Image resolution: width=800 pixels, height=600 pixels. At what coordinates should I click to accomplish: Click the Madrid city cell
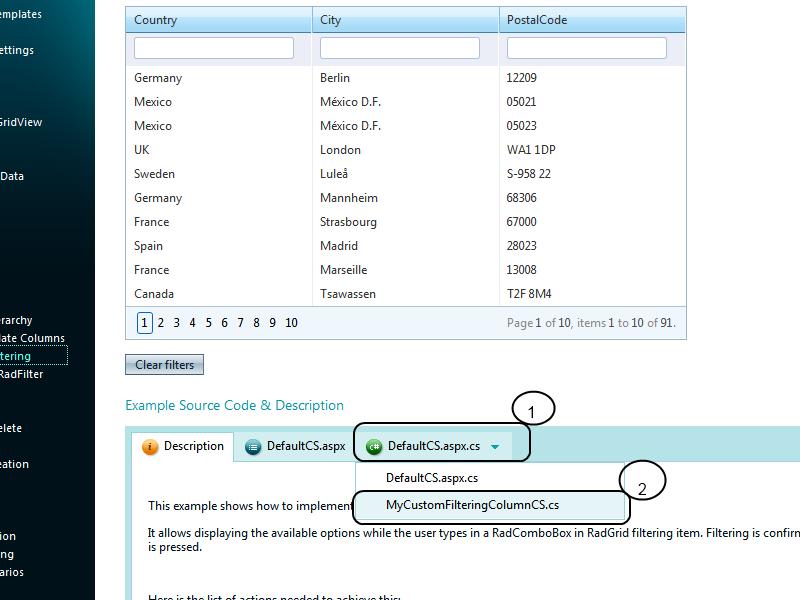tap(339, 246)
